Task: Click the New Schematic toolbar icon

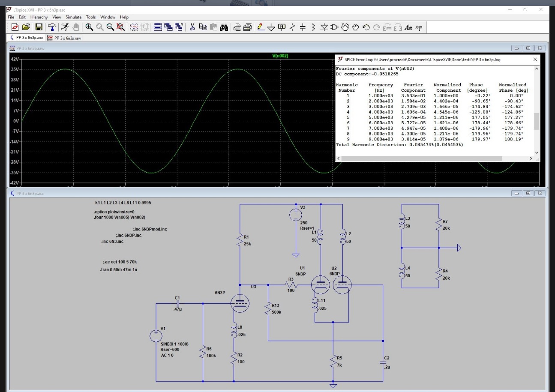Action: click(15, 27)
